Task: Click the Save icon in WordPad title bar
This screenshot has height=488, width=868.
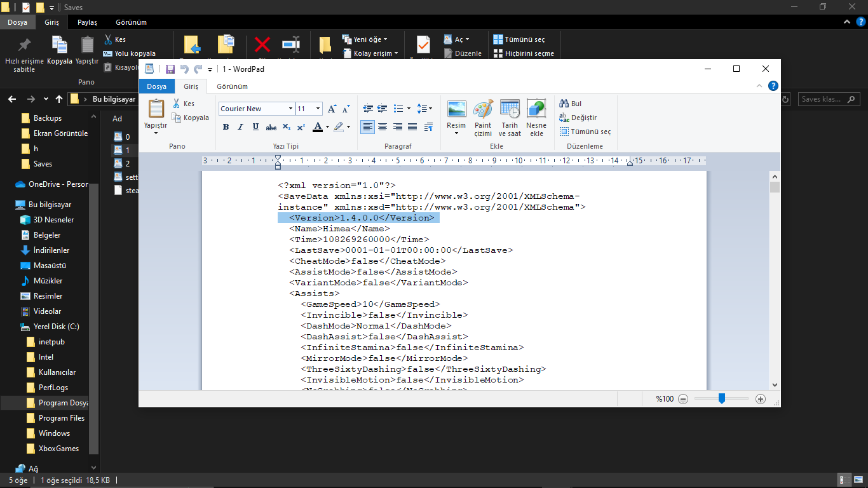Action: coord(170,69)
